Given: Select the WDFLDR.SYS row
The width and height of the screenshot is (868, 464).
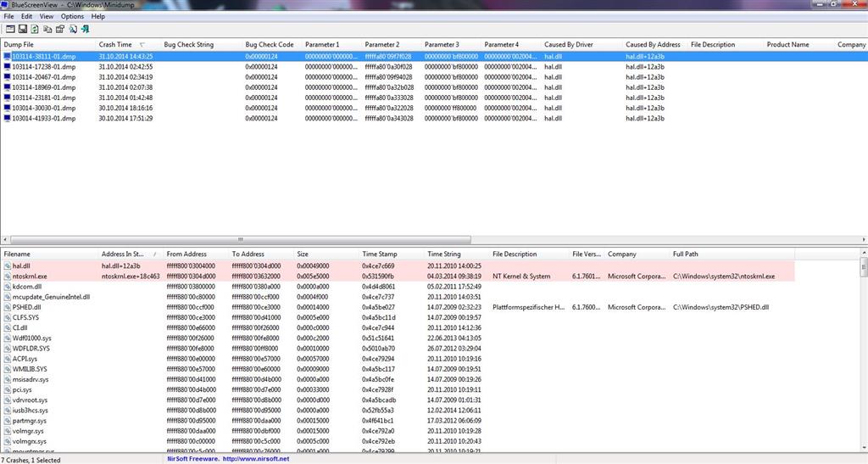Looking at the screenshot, I should (398, 349).
